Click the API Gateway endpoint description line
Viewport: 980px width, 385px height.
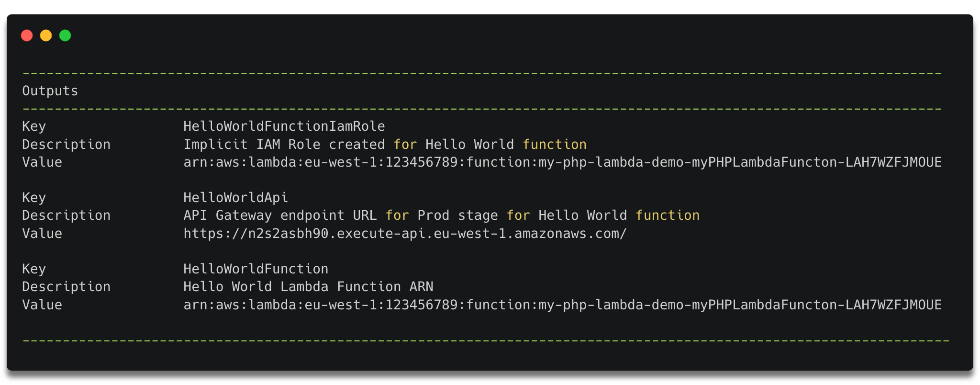442,215
